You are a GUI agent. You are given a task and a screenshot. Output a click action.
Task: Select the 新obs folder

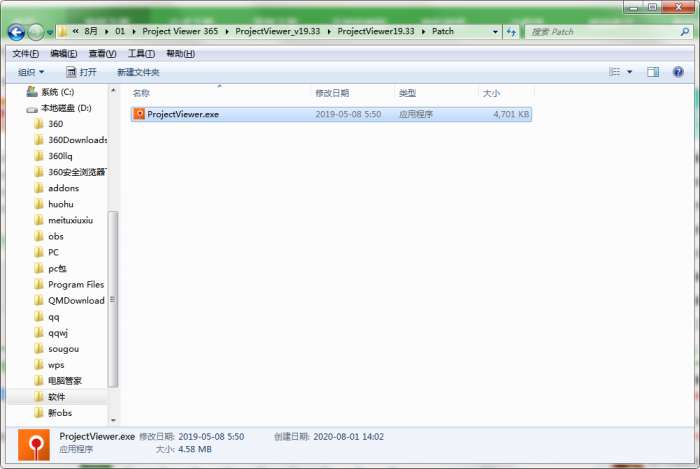coord(53,413)
